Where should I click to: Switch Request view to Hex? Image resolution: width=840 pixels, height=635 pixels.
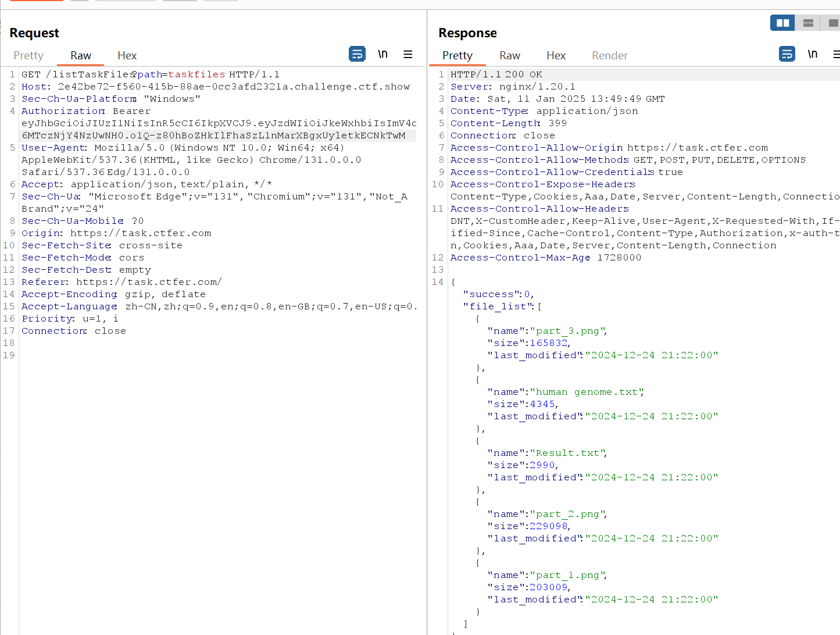(127, 55)
